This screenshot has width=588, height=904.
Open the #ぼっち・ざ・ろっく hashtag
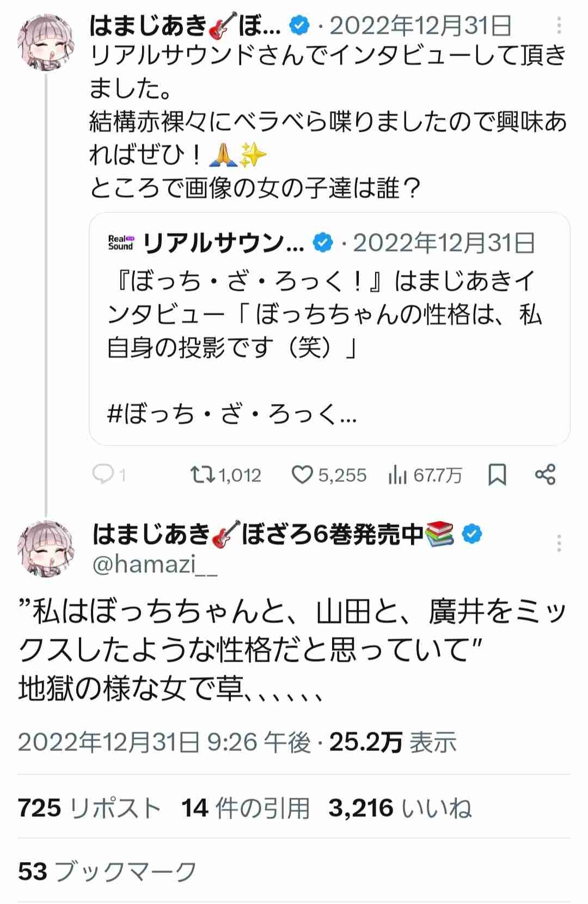(x=231, y=416)
